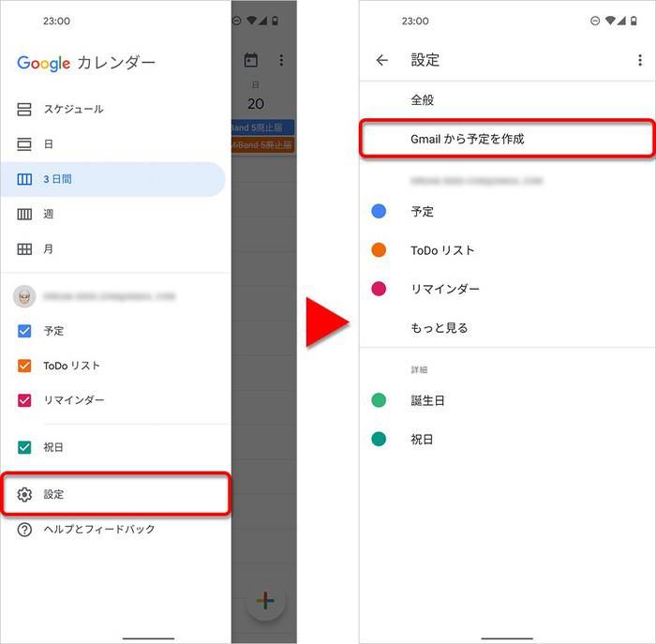Screen dimensions: 656x644
Task: Open リマインダー settings row
Action: click(507, 289)
